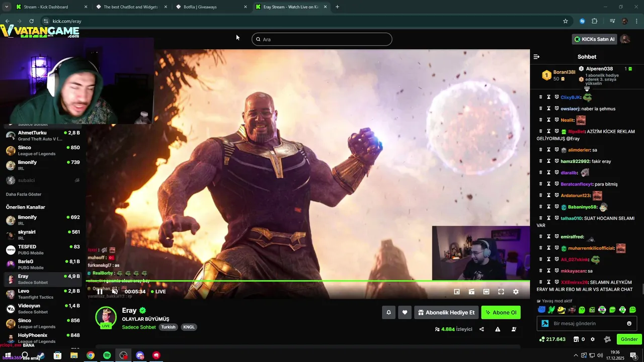Timeout hamz922992 with hourglass icon
644x362 pixels.
click(x=549, y=161)
